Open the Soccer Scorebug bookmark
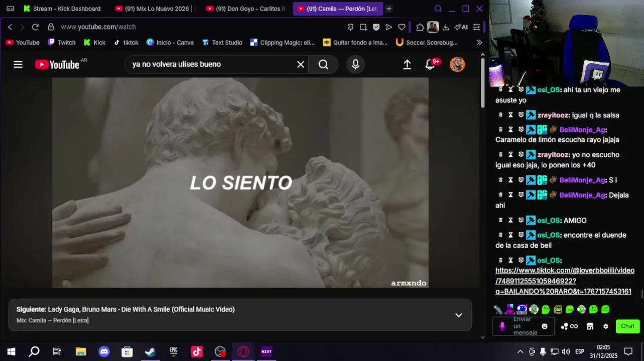The height and width of the screenshot is (361, 644). click(x=427, y=43)
